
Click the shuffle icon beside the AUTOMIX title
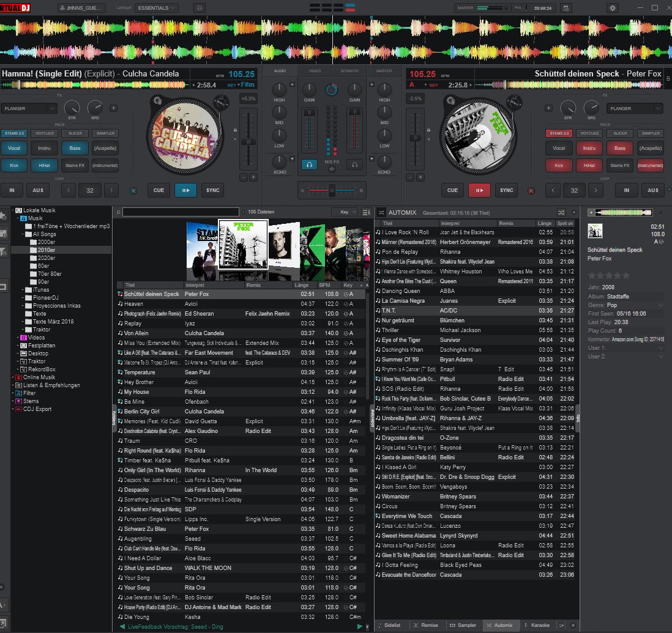[x=381, y=212]
